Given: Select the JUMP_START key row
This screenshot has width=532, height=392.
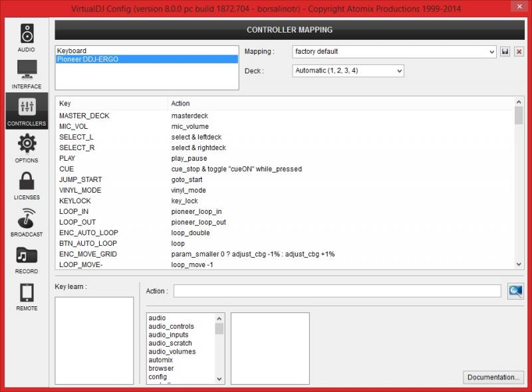Looking at the screenshot, I should (x=285, y=179).
